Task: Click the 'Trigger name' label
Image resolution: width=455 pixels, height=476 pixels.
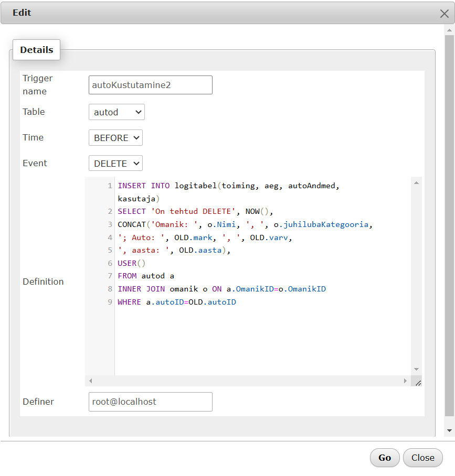Action: tap(38, 85)
